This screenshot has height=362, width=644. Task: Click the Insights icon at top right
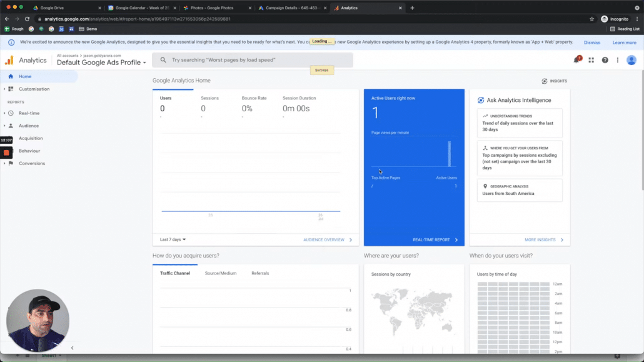pos(544,81)
